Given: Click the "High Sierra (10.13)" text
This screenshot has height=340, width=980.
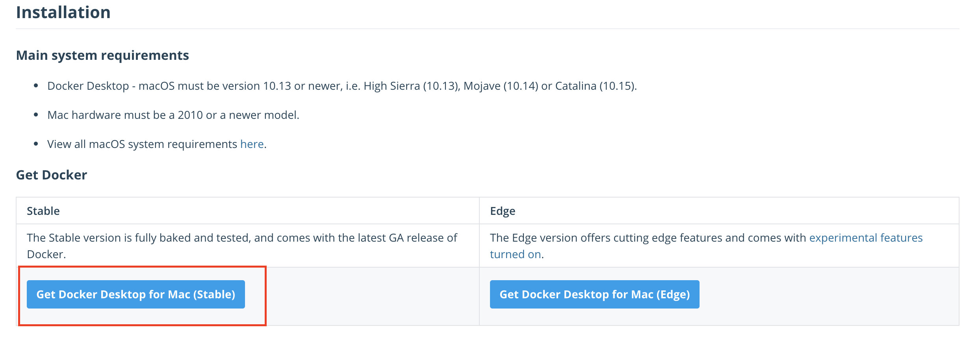Looking at the screenshot, I should click(412, 86).
